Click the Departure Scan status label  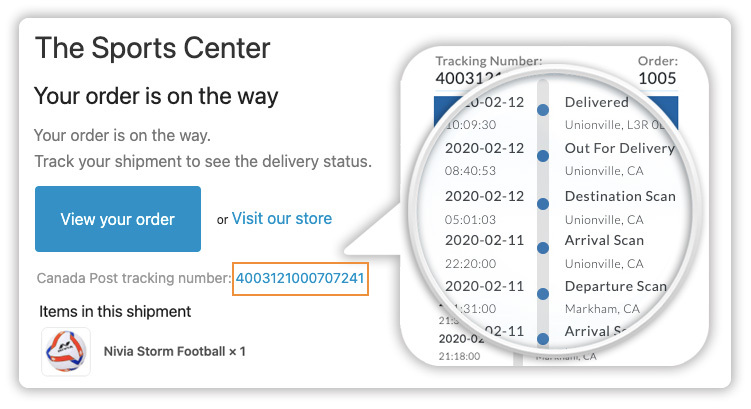coord(615,286)
